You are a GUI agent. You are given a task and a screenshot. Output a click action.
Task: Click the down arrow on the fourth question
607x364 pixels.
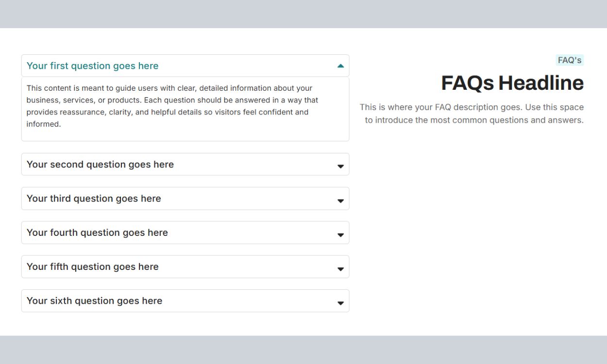[340, 235]
